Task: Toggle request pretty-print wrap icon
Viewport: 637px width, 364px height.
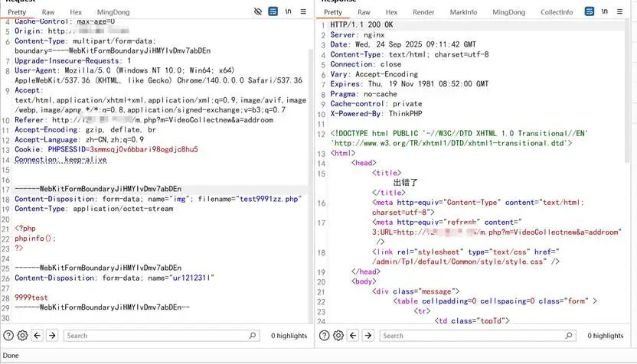Action: coord(273,12)
